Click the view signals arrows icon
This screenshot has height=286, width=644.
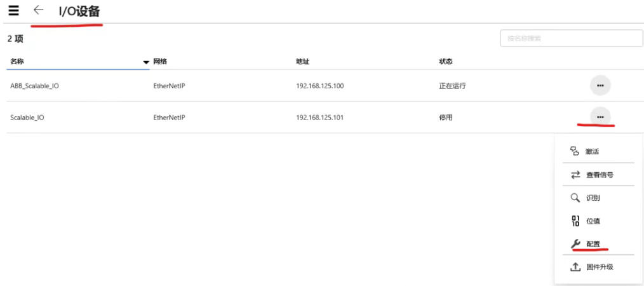(x=575, y=175)
